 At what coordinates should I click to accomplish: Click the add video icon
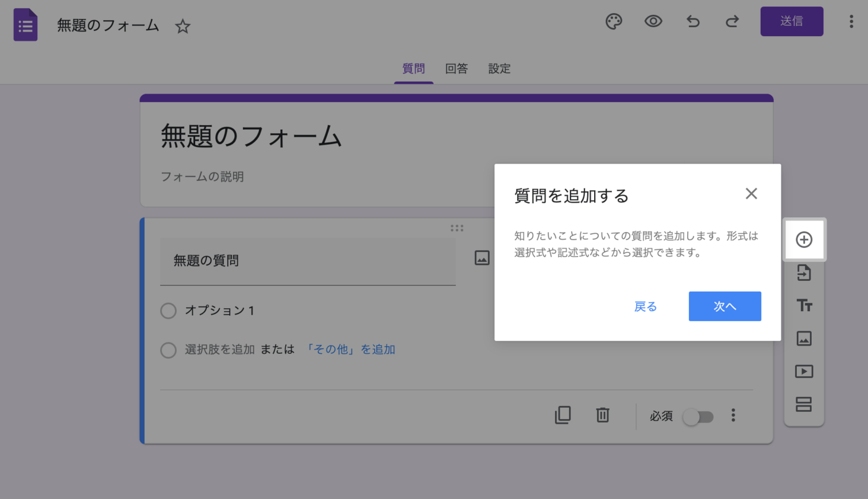(x=804, y=372)
